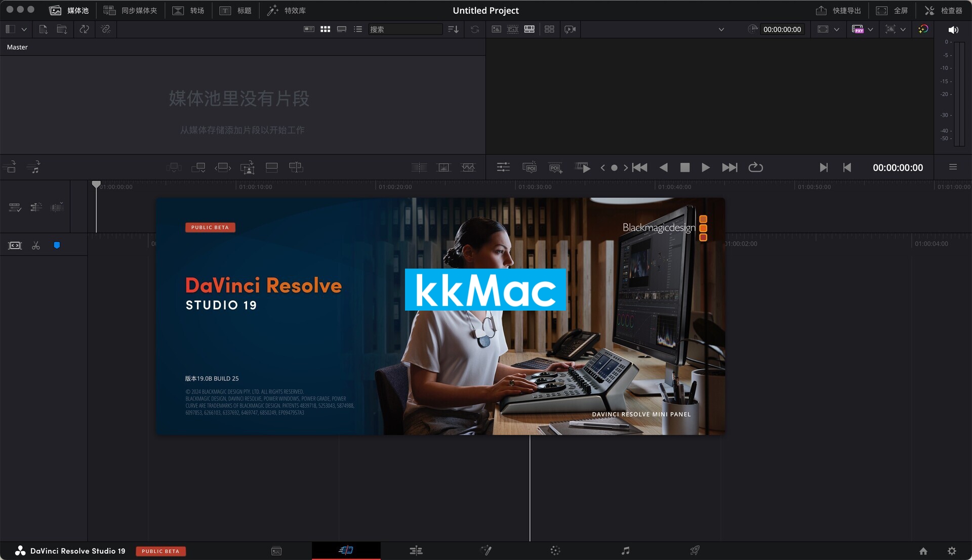Click the split clip scissors icon
Screen dimensions: 972x560
[36, 245]
